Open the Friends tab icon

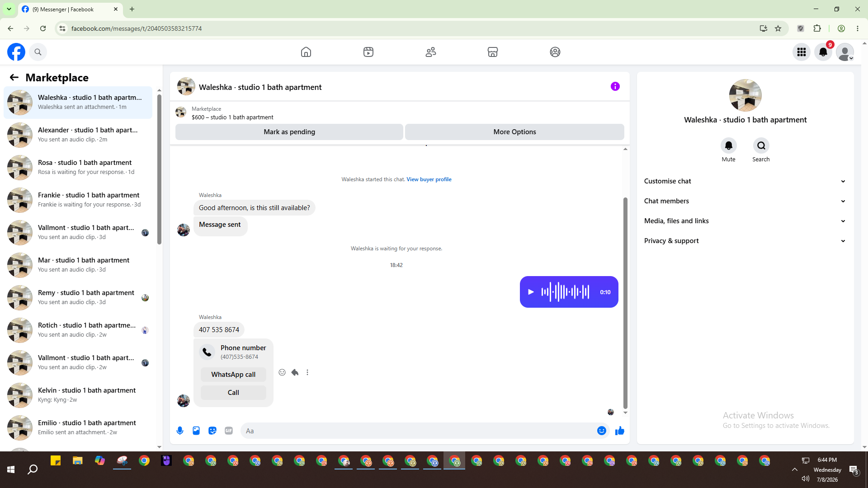point(431,52)
